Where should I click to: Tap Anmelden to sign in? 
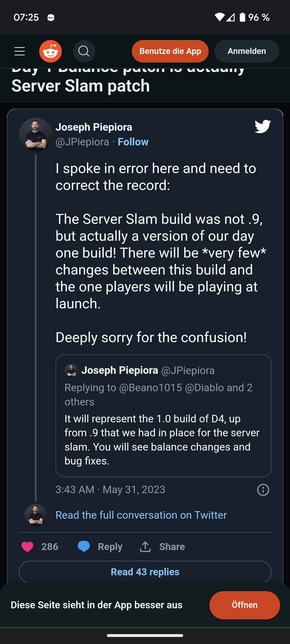(x=246, y=51)
